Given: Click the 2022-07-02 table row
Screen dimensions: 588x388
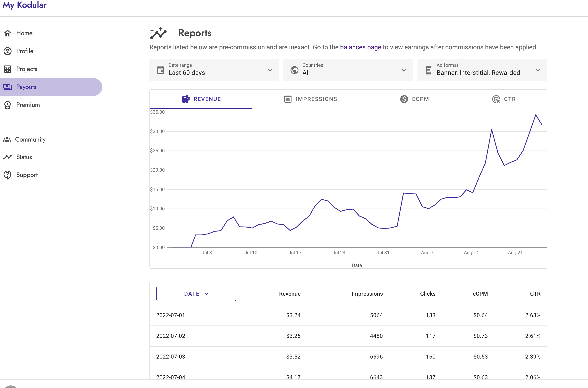Looking at the screenshot, I should point(348,336).
